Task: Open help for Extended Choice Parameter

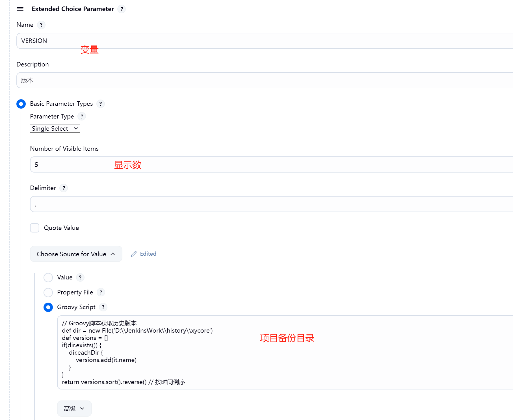Action: point(122,9)
